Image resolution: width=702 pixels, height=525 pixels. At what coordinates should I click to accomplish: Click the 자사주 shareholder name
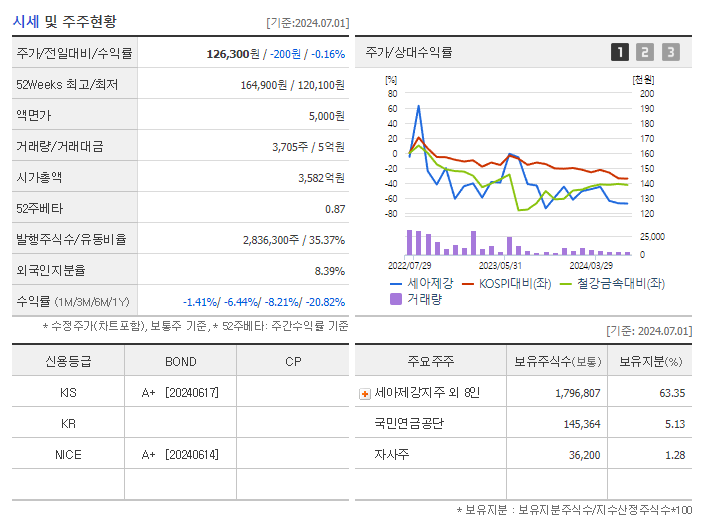(392, 455)
